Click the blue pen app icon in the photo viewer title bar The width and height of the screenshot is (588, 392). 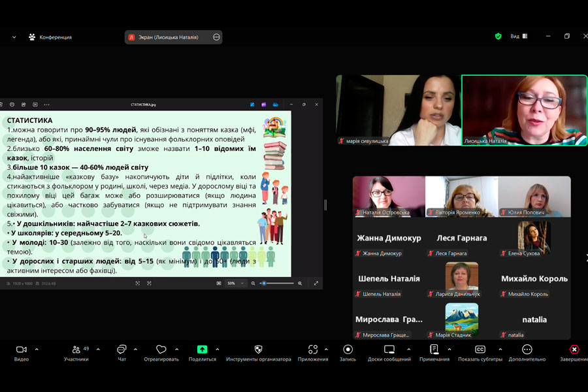click(x=252, y=105)
